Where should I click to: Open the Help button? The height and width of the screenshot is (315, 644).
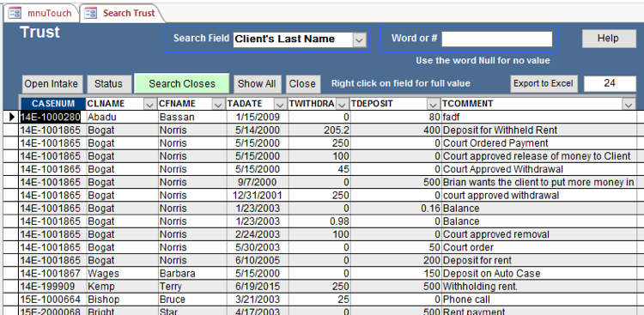608,38
